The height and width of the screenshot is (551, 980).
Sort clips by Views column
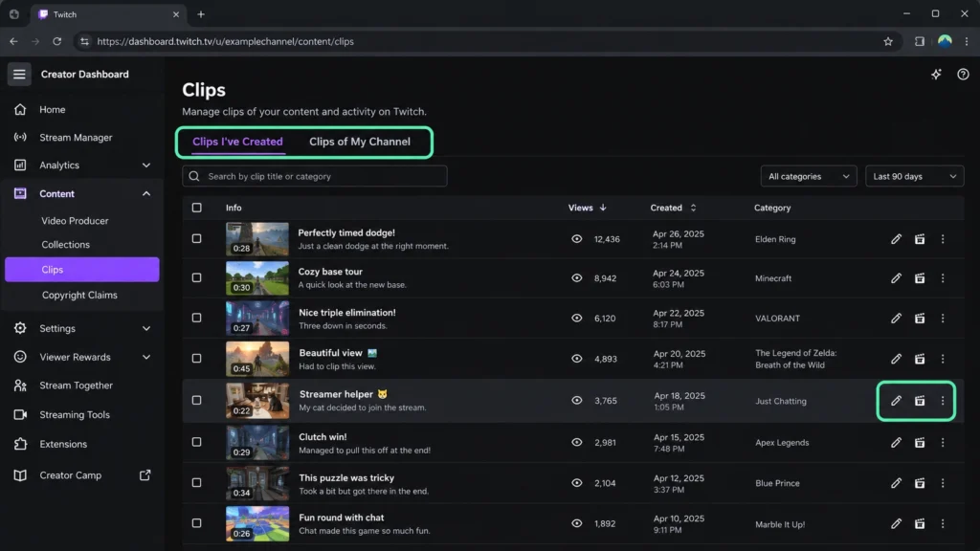587,208
